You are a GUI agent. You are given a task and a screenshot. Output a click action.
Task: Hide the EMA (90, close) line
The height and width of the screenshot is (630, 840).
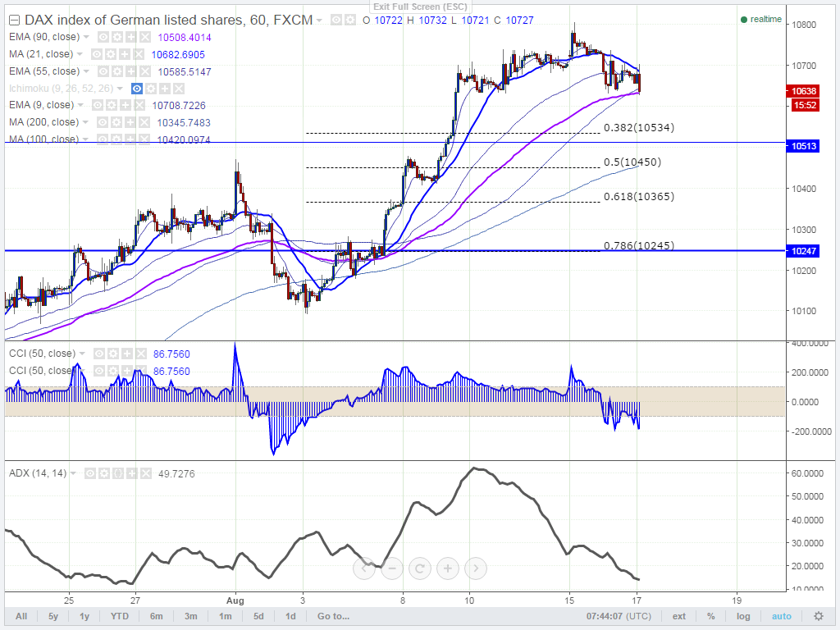click(x=103, y=37)
